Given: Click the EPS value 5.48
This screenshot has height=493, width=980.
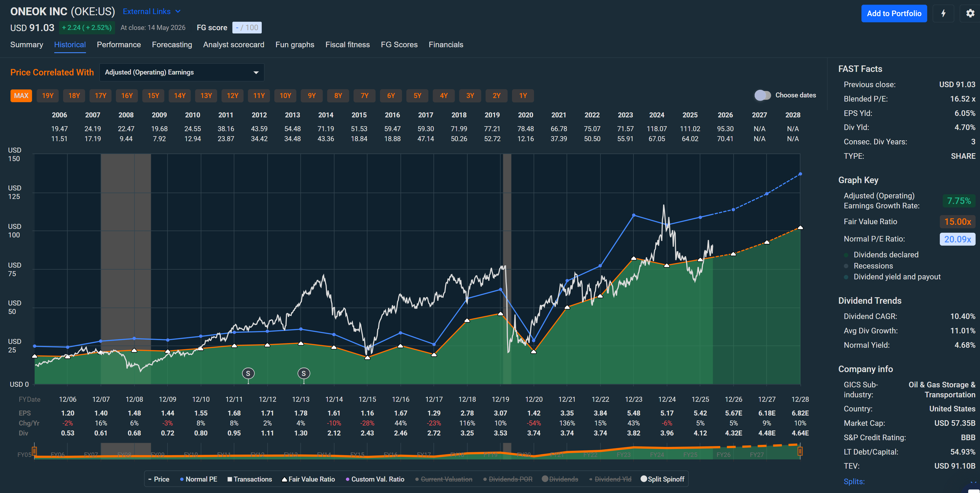Looking at the screenshot, I should 633,413.
